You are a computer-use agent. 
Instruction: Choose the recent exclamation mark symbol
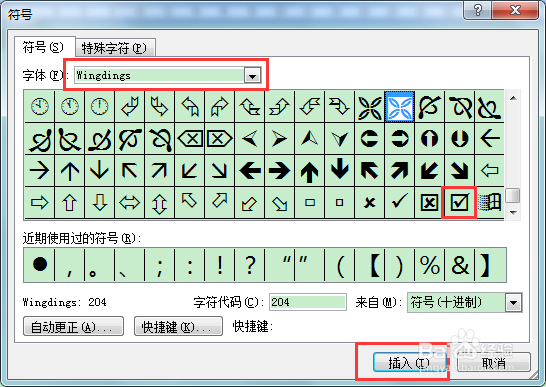tap(220, 265)
